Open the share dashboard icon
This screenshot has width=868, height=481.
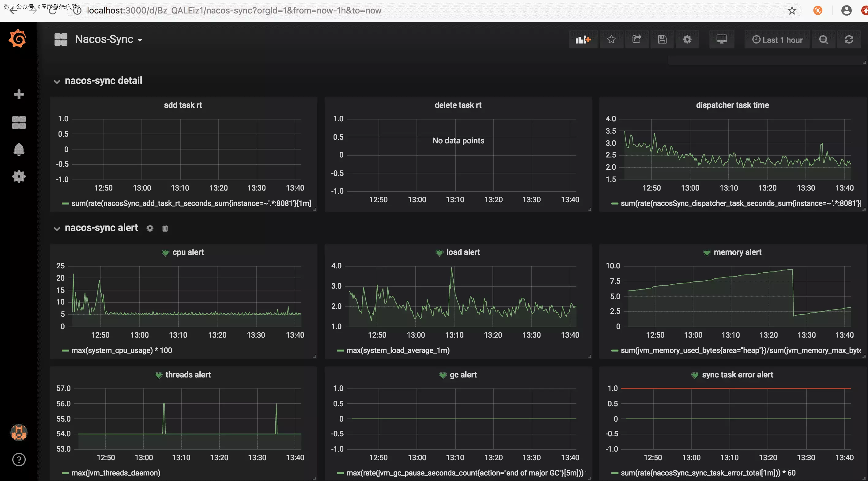point(636,40)
